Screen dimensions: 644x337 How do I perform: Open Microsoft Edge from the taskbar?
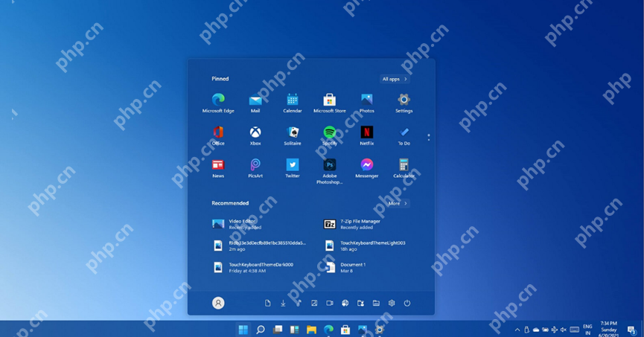click(328, 330)
